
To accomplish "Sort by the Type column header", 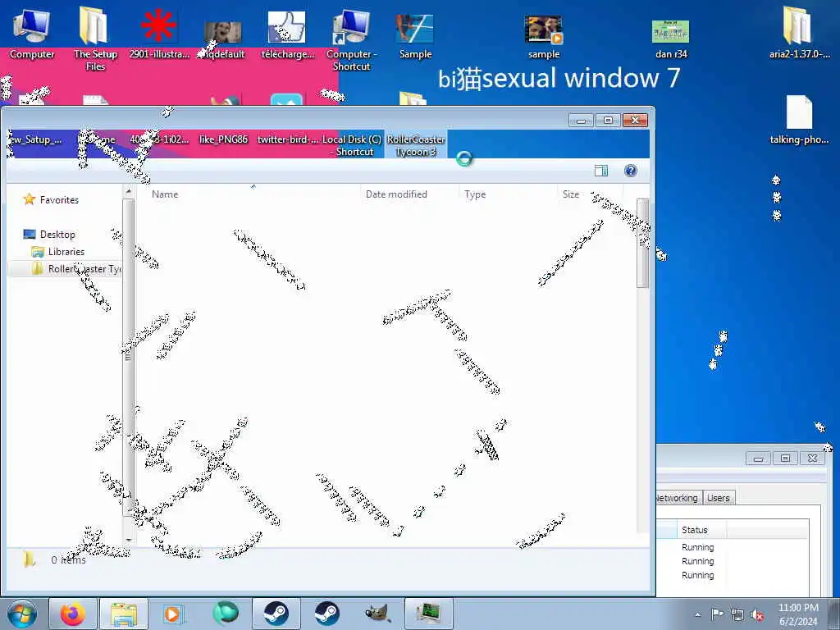I will click(x=508, y=194).
